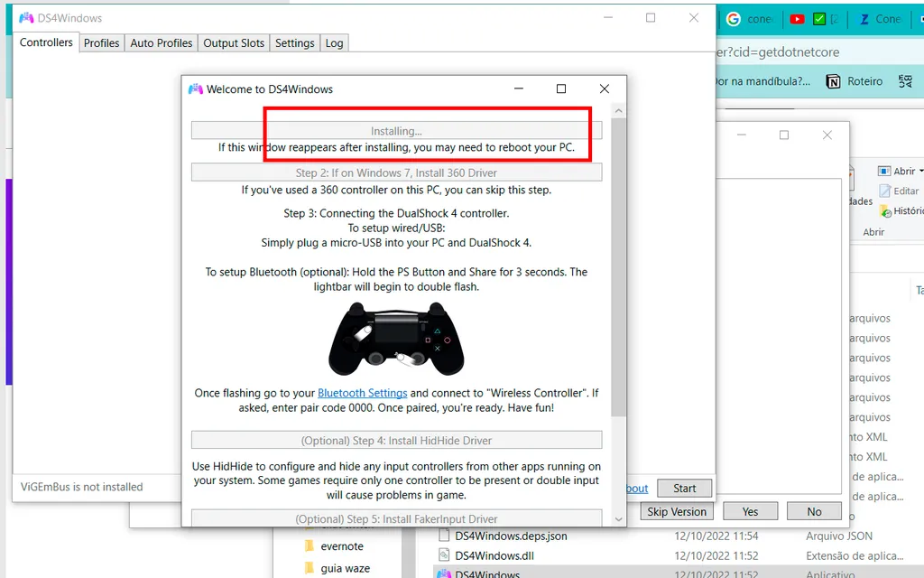Image resolution: width=924 pixels, height=578 pixels.
Task: Open the YouTube browser tab
Action: coord(798,19)
